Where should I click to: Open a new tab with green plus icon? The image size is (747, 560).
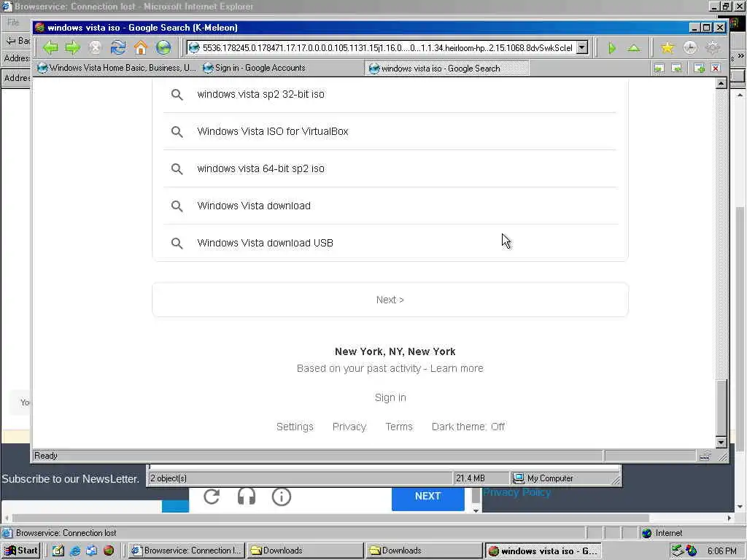(699, 68)
